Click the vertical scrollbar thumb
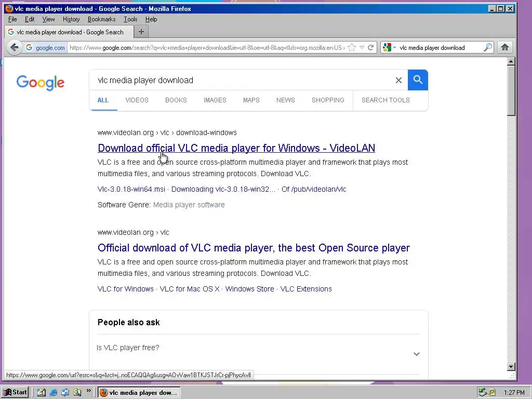This screenshot has height=399, width=532. pos(511,90)
